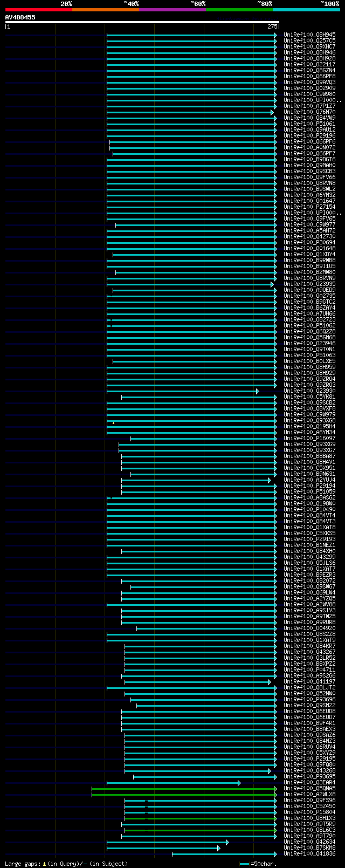
Task: Click the green ~80% identity color bar
Action: (x=239, y=10)
